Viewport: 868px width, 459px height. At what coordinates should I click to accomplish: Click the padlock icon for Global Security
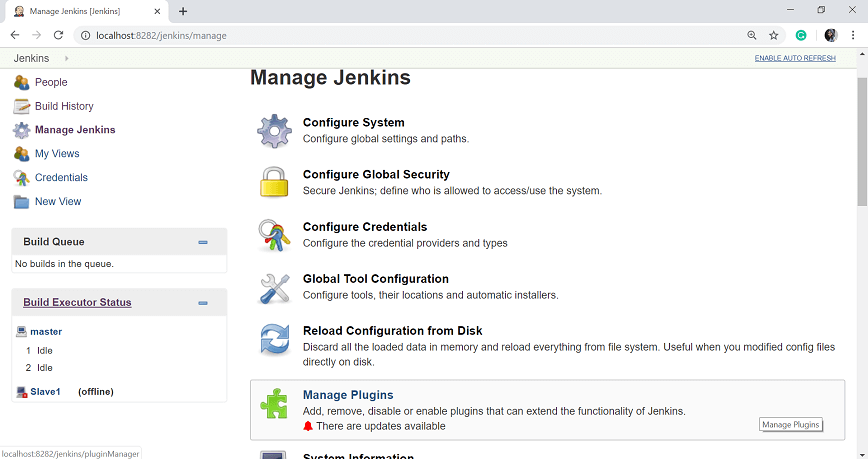click(274, 182)
